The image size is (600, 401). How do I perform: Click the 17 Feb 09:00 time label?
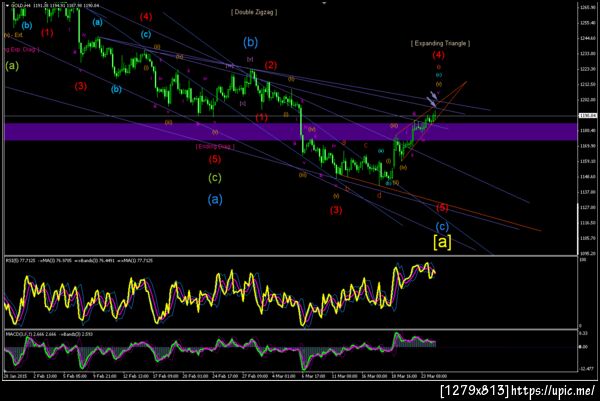166,376
